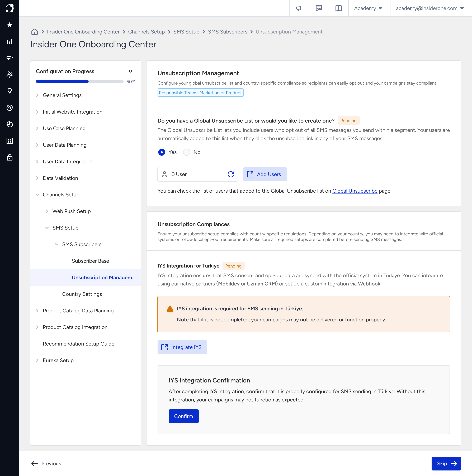472x476 pixels.
Task: Confirm IYS integration
Action: tap(183, 416)
